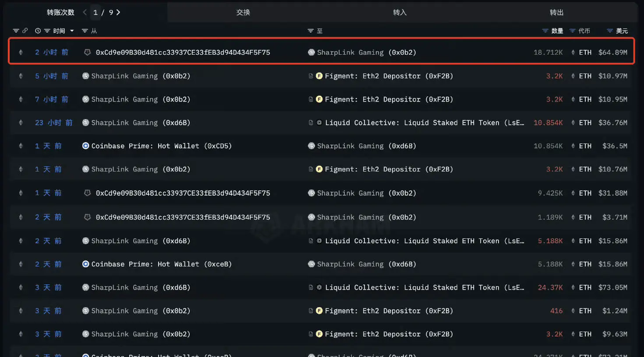Click the 416 amount value
The image size is (644, 357).
coord(556,311)
